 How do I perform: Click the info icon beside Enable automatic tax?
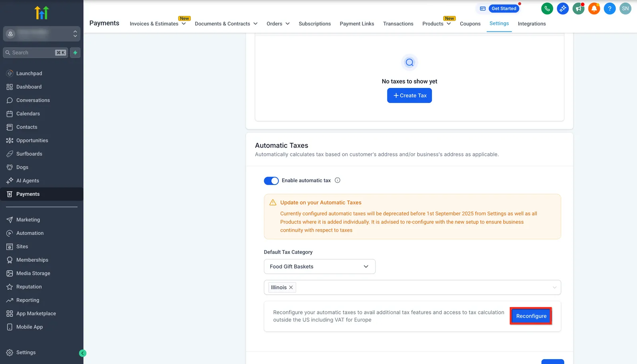338,180
